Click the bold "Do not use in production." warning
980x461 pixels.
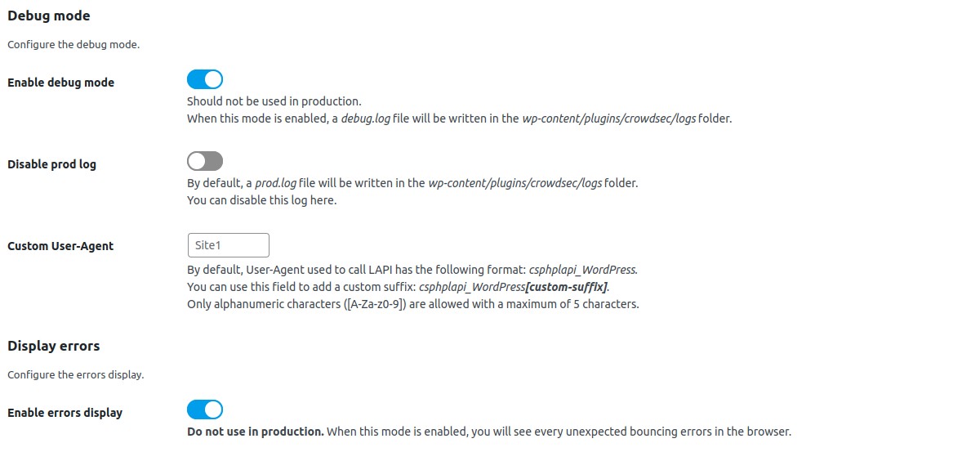tap(255, 432)
